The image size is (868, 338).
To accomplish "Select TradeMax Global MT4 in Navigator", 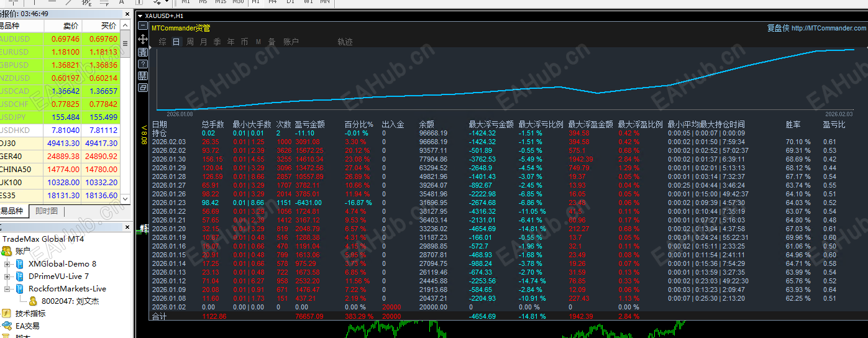I will pos(43,239).
